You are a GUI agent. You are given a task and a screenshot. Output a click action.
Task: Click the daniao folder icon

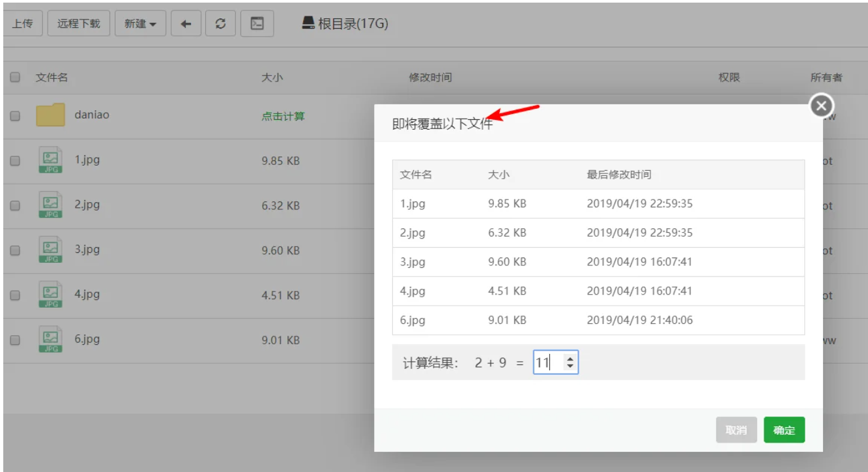(50, 115)
